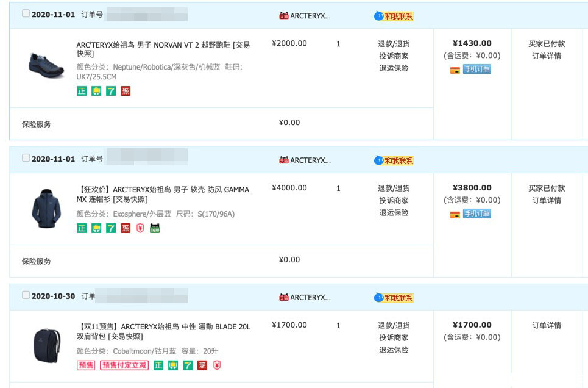
Task: Click the dark backpack thumbnail
Action: [47, 345]
